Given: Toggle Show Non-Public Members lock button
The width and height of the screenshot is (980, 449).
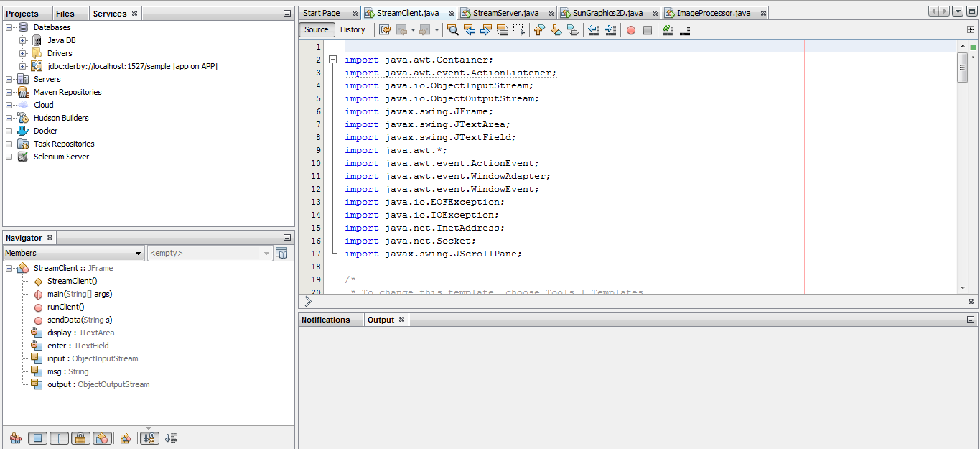Looking at the screenshot, I should point(80,438).
